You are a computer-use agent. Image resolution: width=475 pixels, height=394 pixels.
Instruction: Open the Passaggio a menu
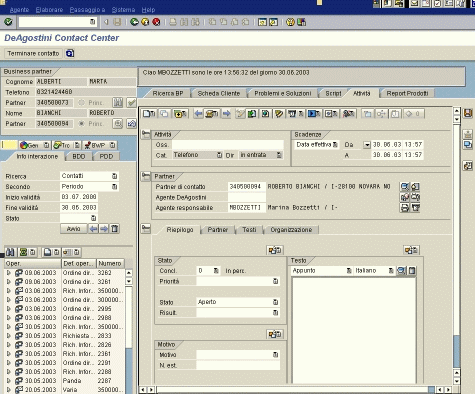[x=87, y=10]
